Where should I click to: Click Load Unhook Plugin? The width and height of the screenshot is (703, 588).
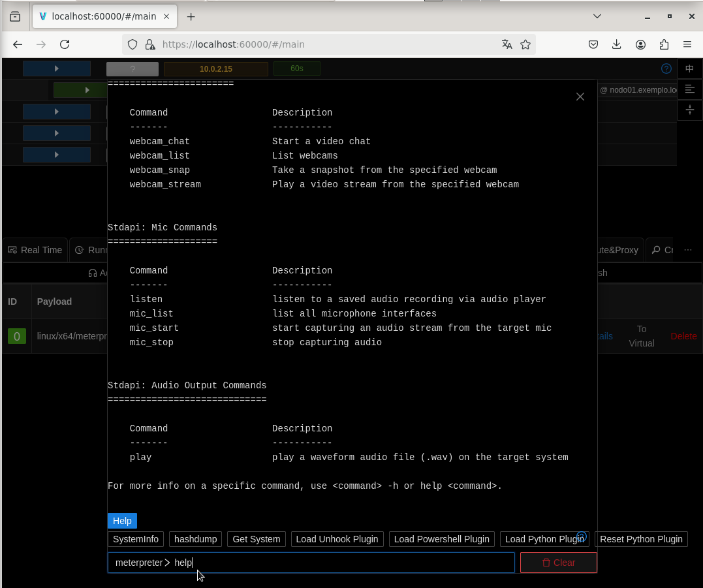point(337,539)
